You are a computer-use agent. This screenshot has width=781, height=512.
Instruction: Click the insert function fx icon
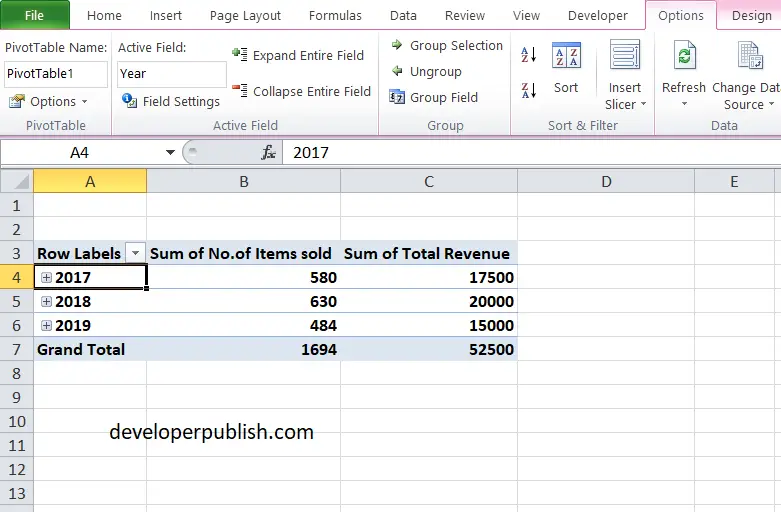click(x=268, y=152)
